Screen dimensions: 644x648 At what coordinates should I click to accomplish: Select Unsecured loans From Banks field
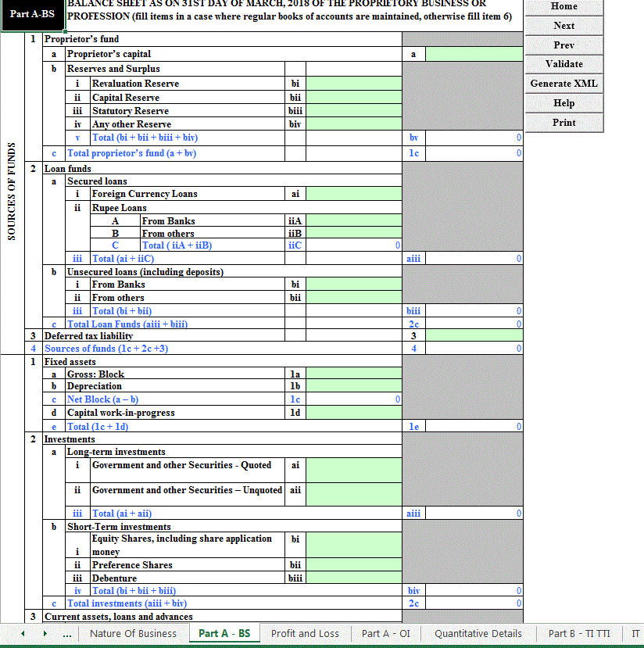tap(353, 285)
